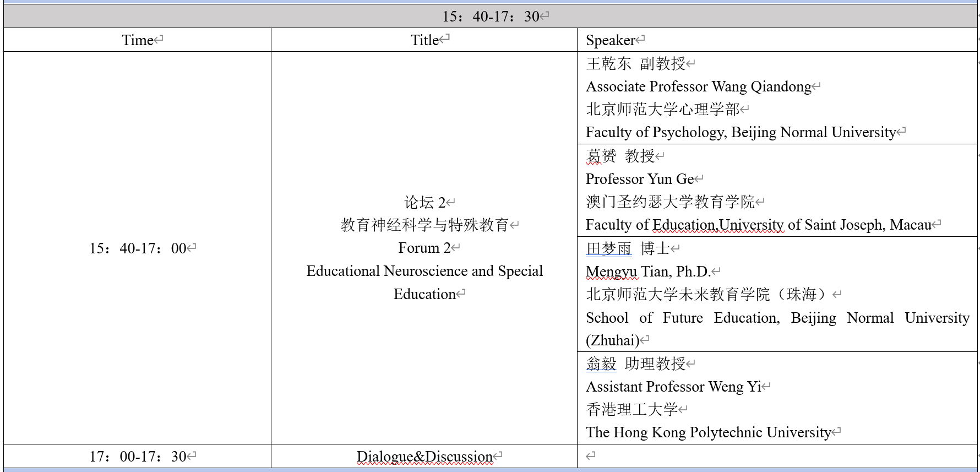Image resolution: width=980 pixels, height=472 pixels.
Task: Click the 15:40-17:00 time cell
Action: tap(138, 248)
